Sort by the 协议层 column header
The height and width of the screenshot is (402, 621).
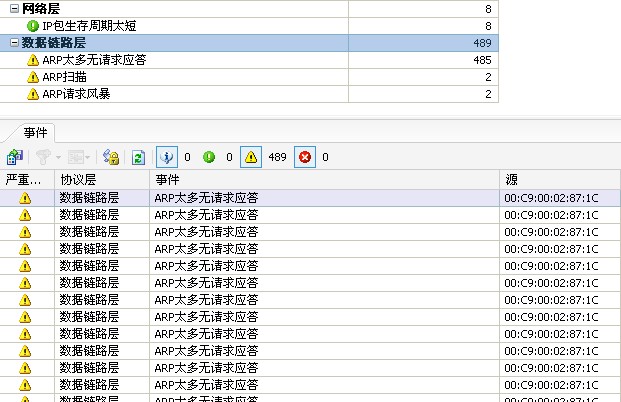pyautogui.click(x=102, y=179)
